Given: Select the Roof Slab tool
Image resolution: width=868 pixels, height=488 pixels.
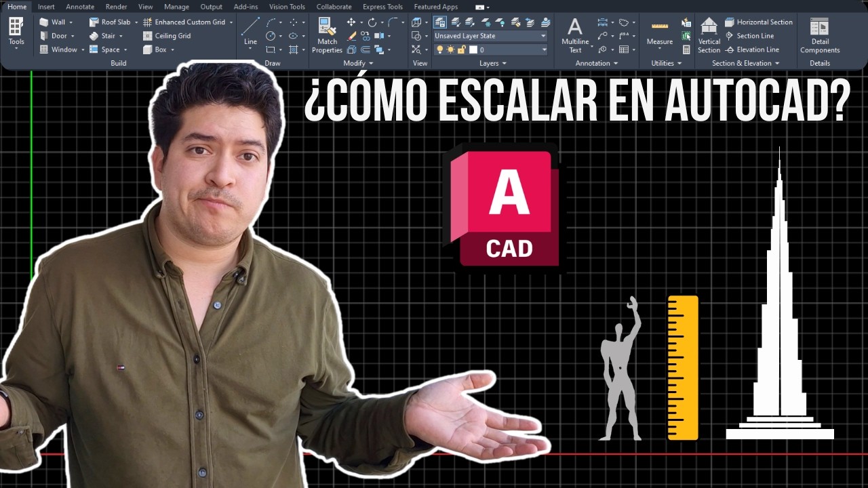Looking at the screenshot, I should (109, 22).
